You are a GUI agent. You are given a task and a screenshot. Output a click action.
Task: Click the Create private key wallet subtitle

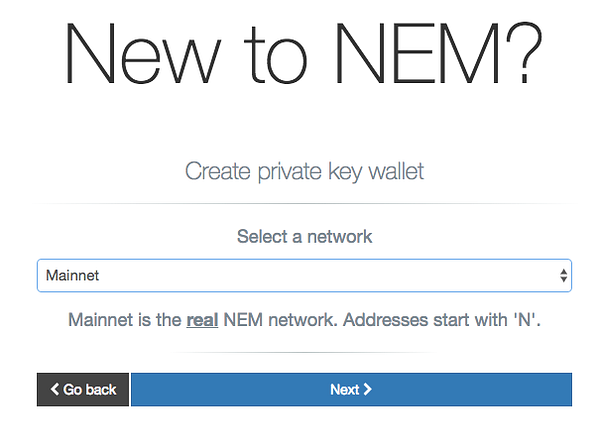(304, 171)
